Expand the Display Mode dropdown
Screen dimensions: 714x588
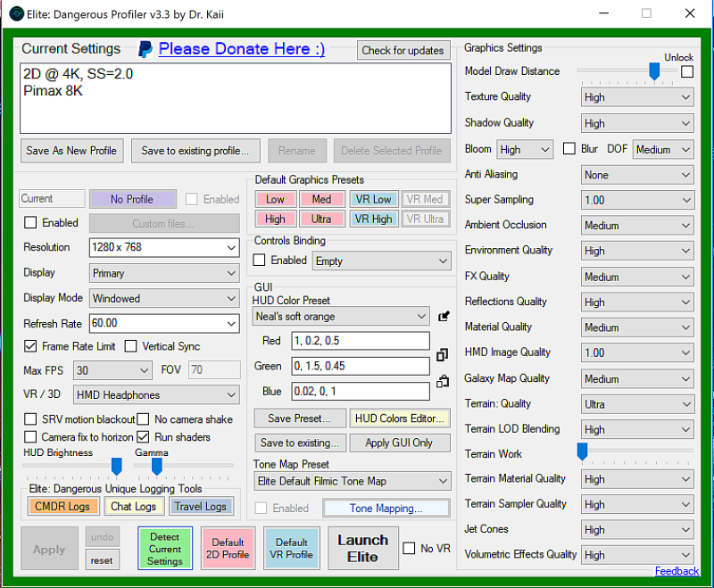pos(164,299)
